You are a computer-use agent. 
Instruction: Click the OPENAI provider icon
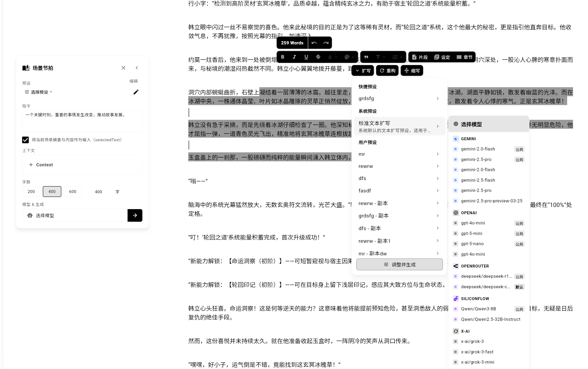pyautogui.click(x=456, y=213)
